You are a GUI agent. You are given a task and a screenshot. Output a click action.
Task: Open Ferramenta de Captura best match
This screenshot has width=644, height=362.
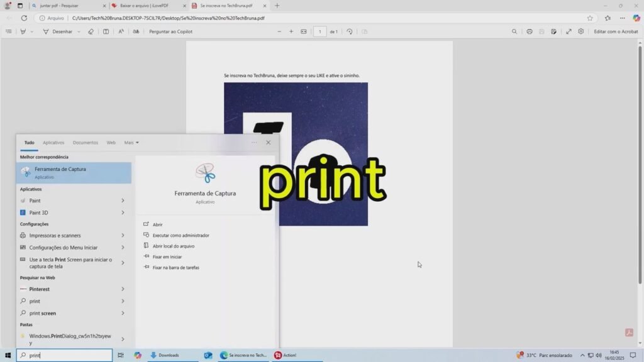[74, 172]
